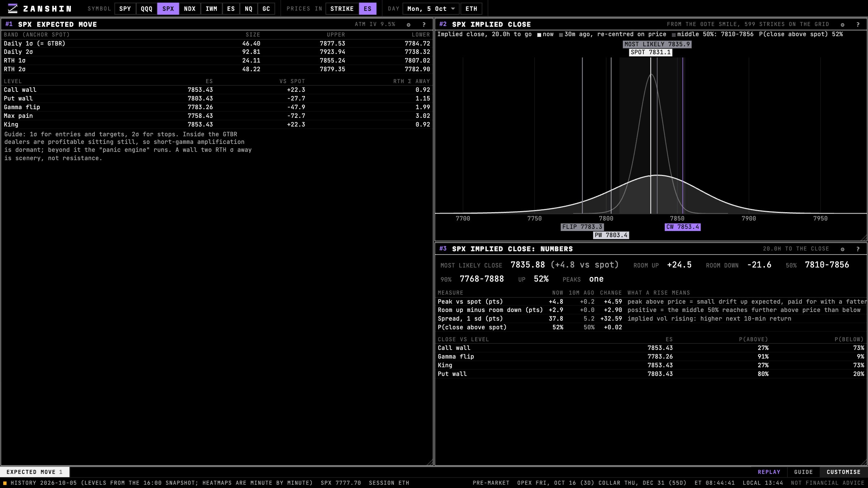The width and height of the screenshot is (868, 488).
Task: Click the MOST LIKELY 7835.9 chart label
Action: tap(657, 44)
